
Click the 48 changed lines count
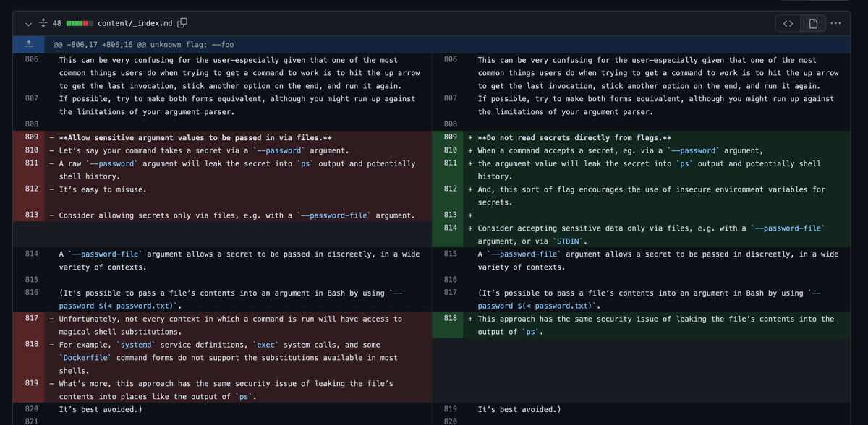coord(56,24)
